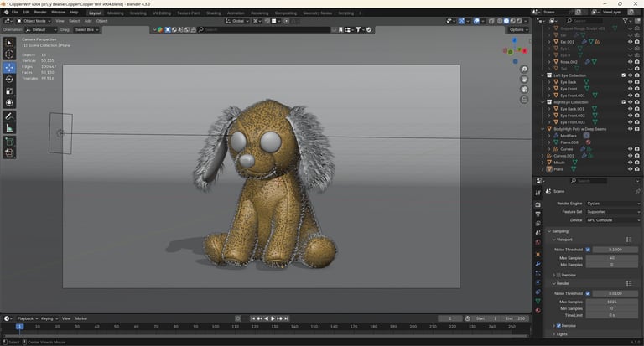The width and height of the screenshot is (644, 346).
Task: Choose the Annotate tool
Action: click(x=9, y=116)
